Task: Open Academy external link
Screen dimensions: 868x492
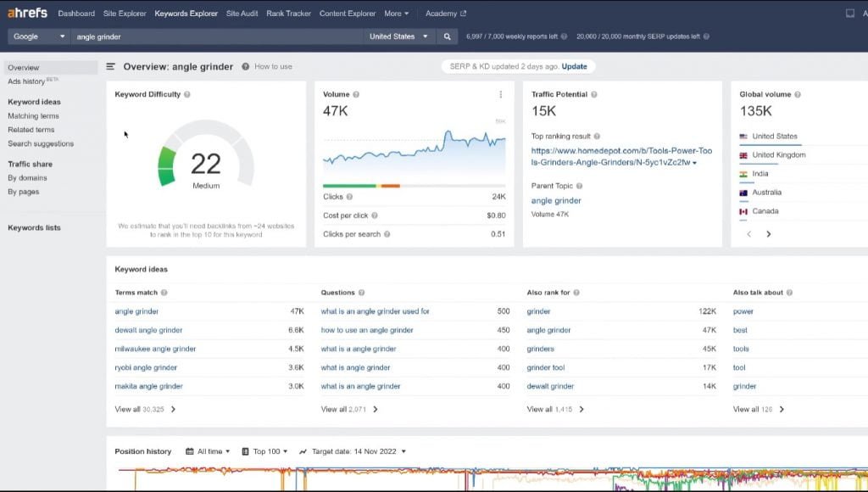Action: (x=446, y=14)
